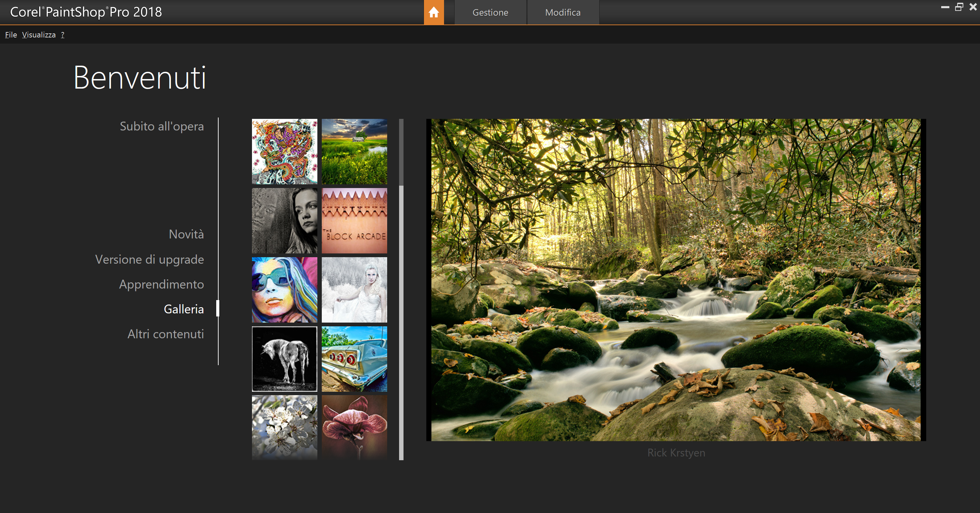This screenshot has width=980, height=513.
Task: Open Versione di upgrade section
Action: (149, 259)
